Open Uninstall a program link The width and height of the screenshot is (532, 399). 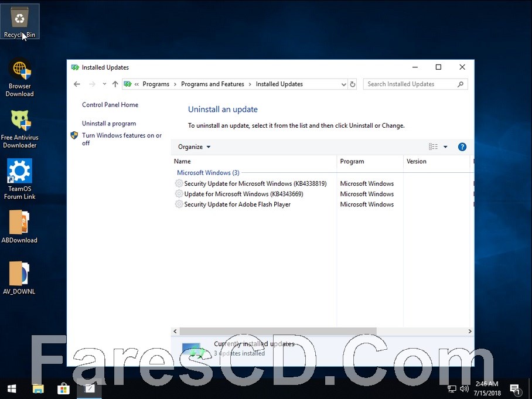[109, 124]
